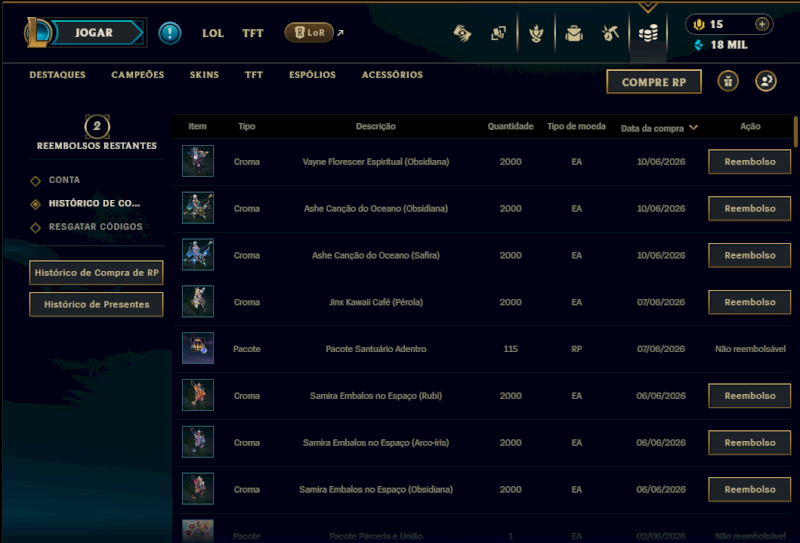
Task: Open the loot hammer icon
Action: pyautogui.click(x=610, y=34)
